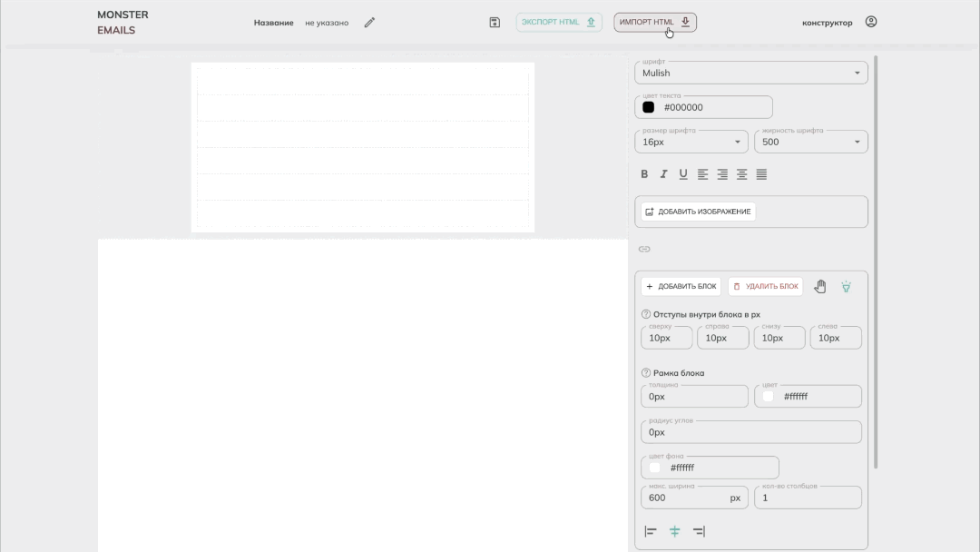Click ДОБАВИТЬ БЛОК button
The height and width of the screenshot is (552, 980).
click(681, 286)
